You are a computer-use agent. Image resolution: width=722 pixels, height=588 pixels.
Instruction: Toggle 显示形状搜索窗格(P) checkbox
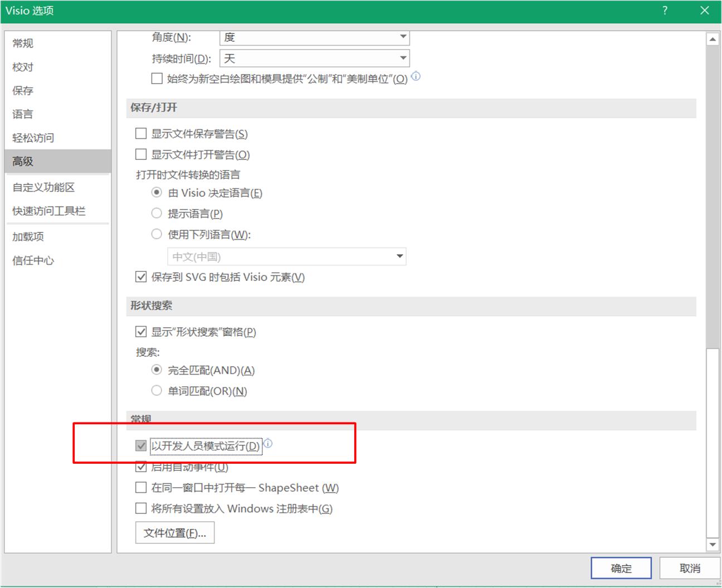click(141, 332)
